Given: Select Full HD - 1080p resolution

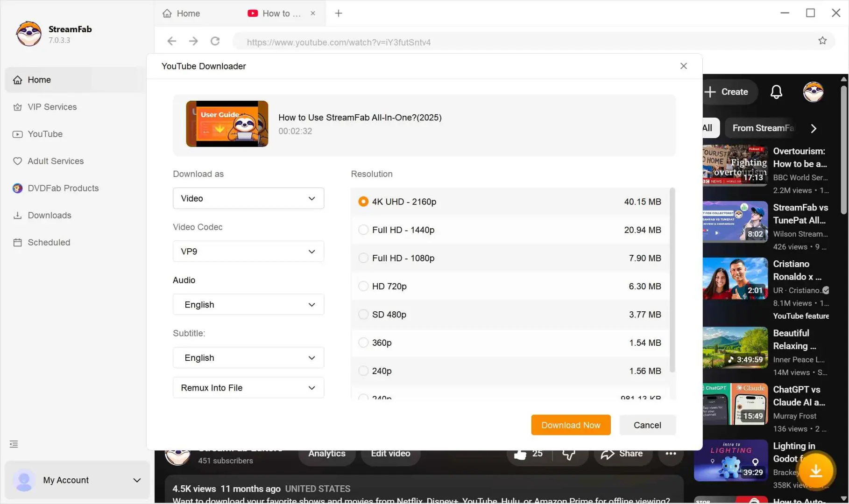Looking at the screenshot, I should click(510, 258).
